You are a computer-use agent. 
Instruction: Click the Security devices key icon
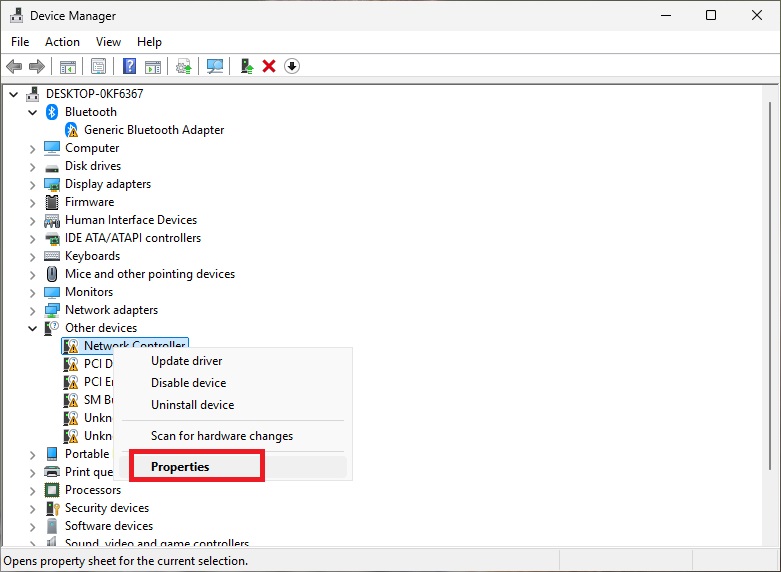(x=52, y=508)
